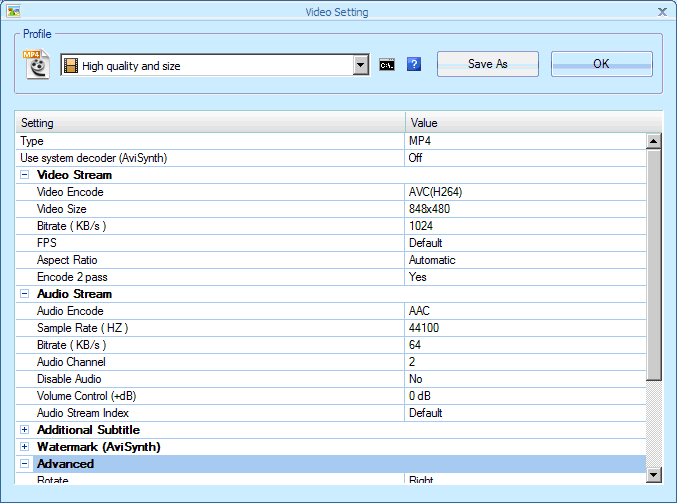Viewport: 677px width, 503px height.
Task: Click the 848x480 value
Action: click(429, 209)
